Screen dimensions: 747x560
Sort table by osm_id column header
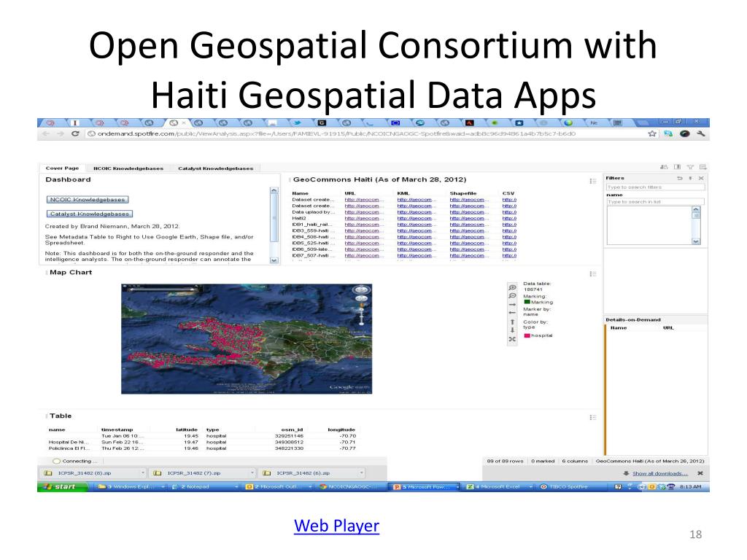292,429
